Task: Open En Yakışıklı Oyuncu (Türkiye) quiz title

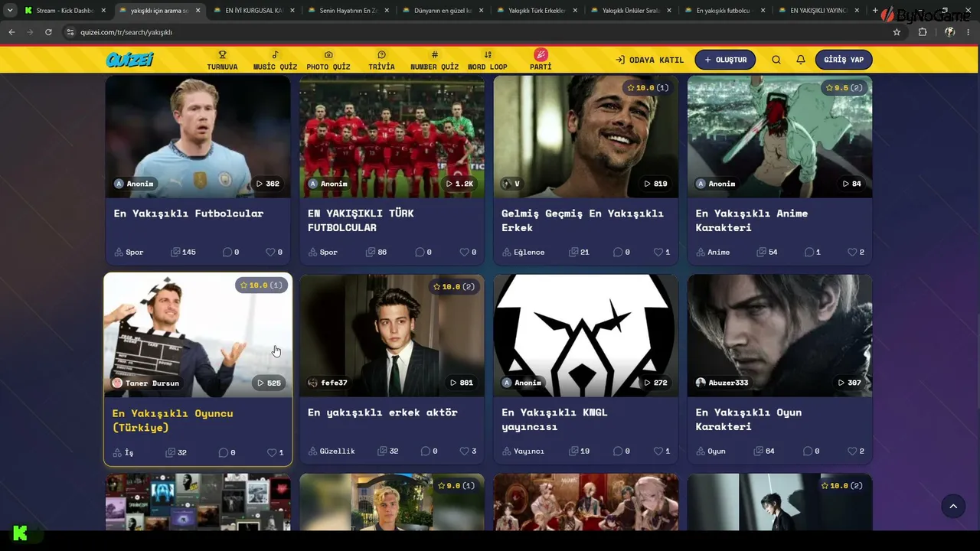Action: pos(173,420)
